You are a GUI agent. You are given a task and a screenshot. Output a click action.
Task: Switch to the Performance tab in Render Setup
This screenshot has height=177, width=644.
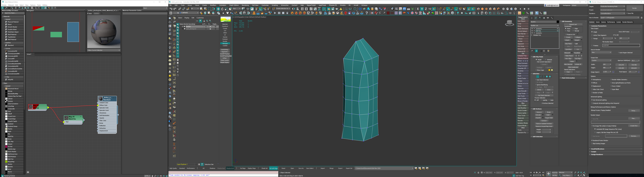coord(611,22)
